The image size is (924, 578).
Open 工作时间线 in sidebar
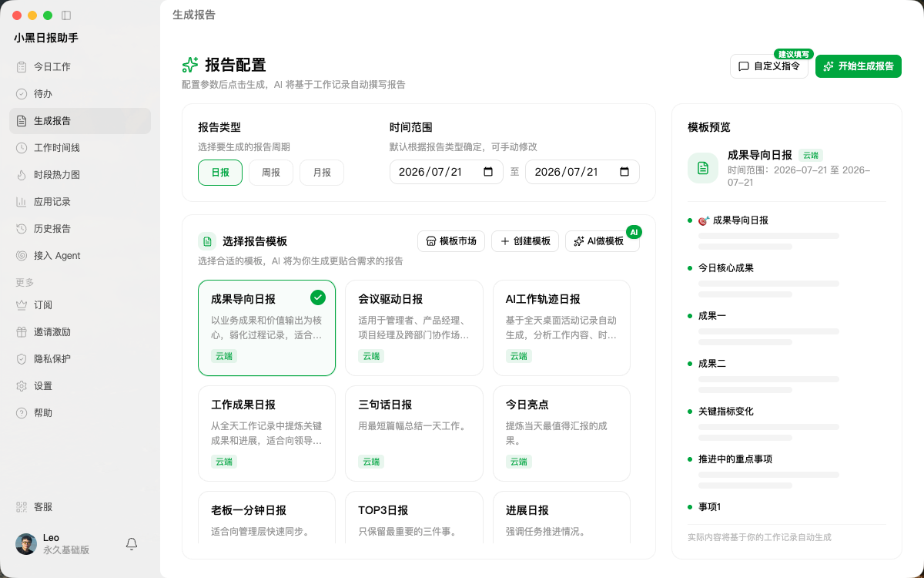coord(80,148)
